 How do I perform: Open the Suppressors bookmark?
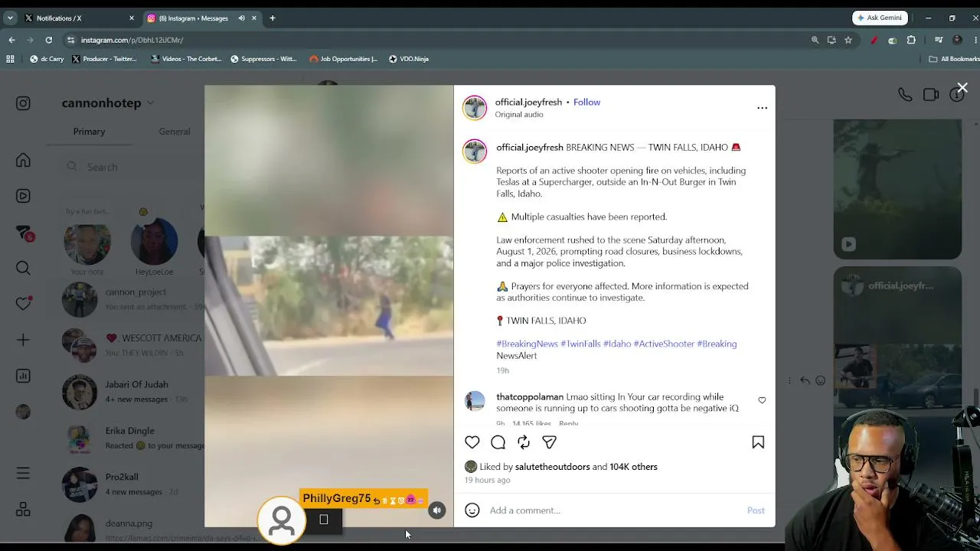tap(263, 59)
